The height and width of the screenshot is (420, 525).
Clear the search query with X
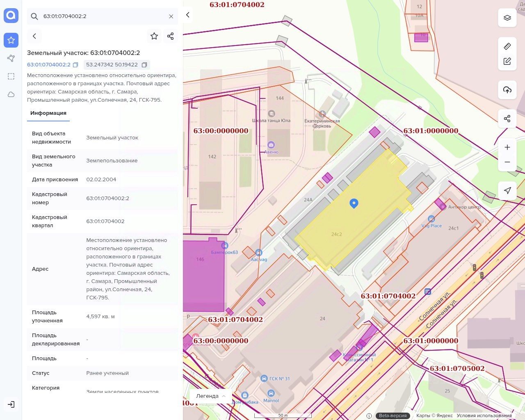(x=171, y=16)
